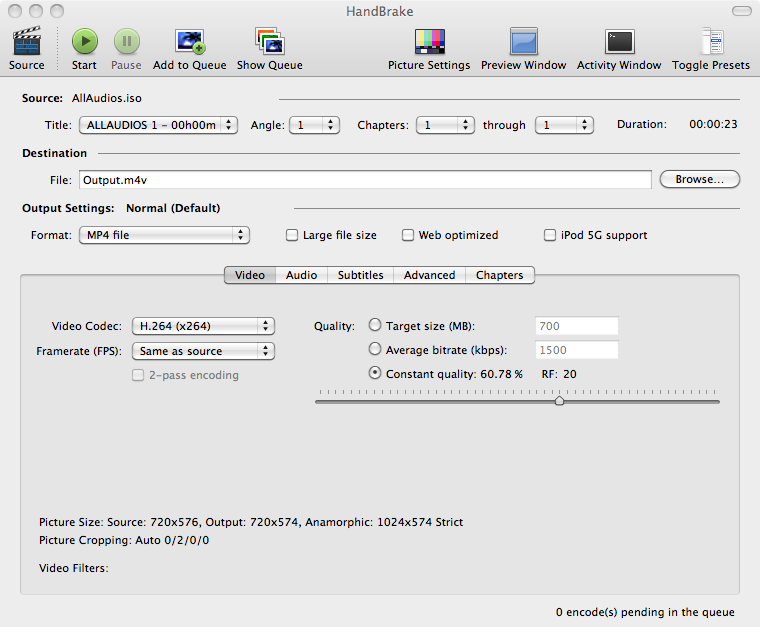Enable the Web optimized checkbox
Screen dimensions: 760x627
coord(408,236)
